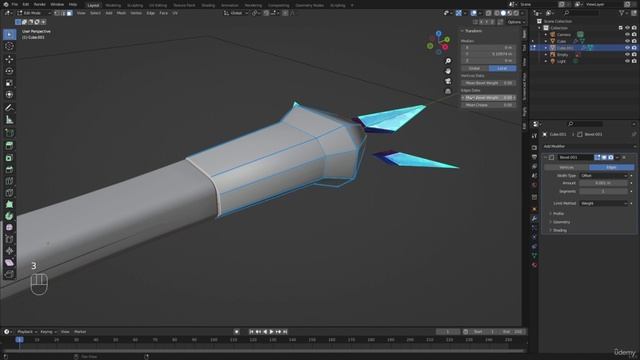This screenshot has height=360, width=640.
Task: Open the Mesh menu in viewport header
Action: click(x=121, y=13)
